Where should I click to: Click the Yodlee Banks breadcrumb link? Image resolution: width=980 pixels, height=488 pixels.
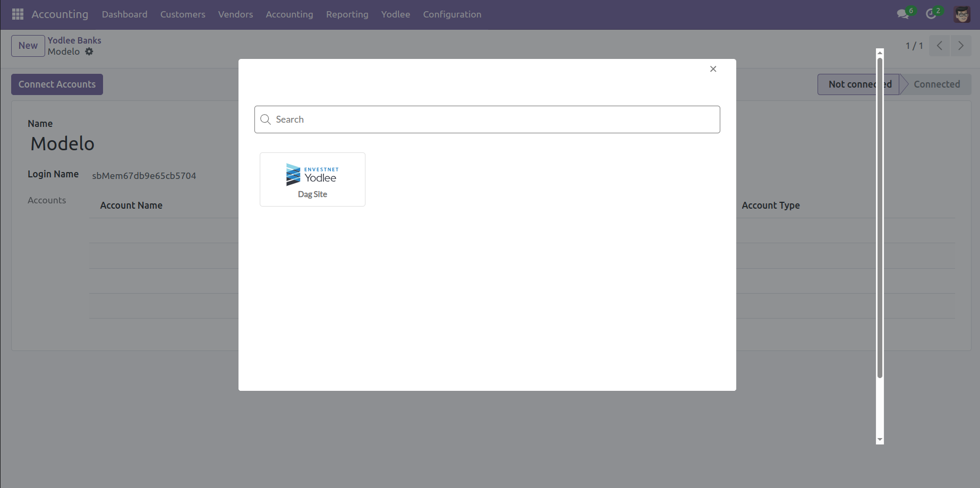point(74,40)
